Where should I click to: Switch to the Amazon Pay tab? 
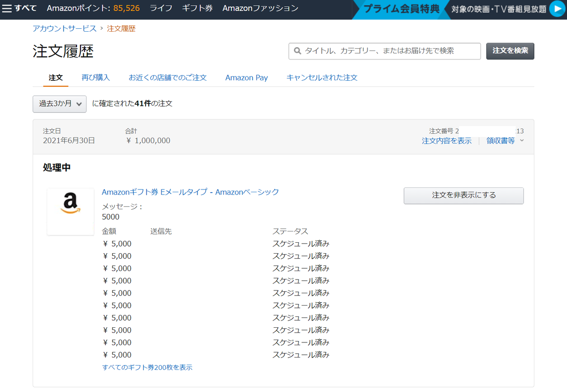click(247, 77)
